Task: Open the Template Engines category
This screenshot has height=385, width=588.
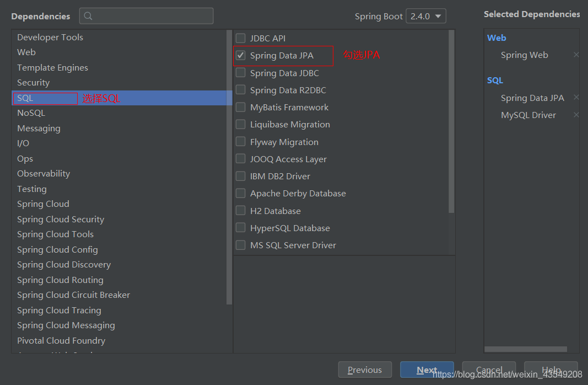Action: pyautogui.click(x=119, y=67)
